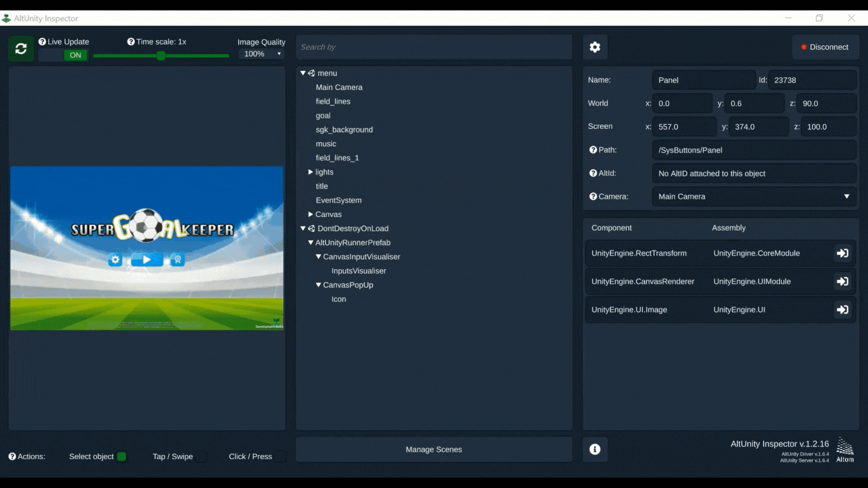
Task: Click the World z field 90.0
Action: point(826,104)
